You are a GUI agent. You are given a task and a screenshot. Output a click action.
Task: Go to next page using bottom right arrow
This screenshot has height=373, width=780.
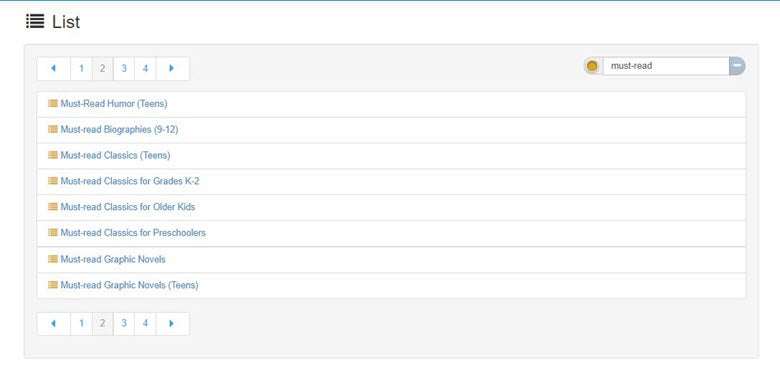172,324
